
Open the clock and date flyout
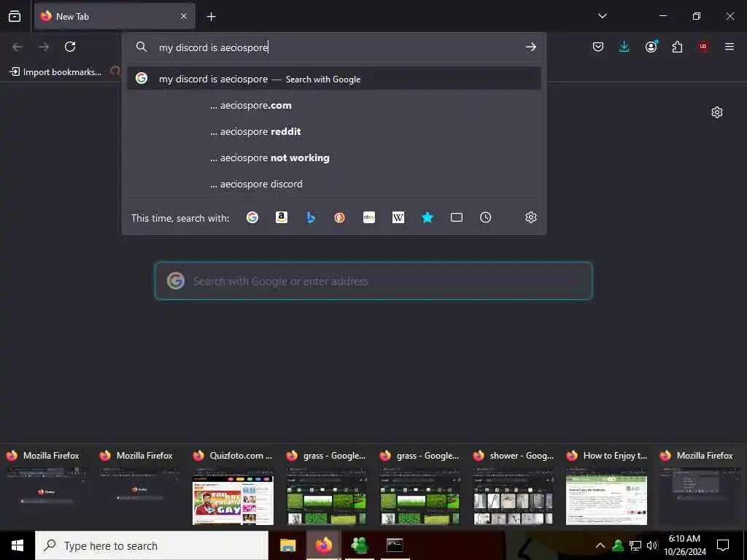pyautogui.click(x=684, y=545)
